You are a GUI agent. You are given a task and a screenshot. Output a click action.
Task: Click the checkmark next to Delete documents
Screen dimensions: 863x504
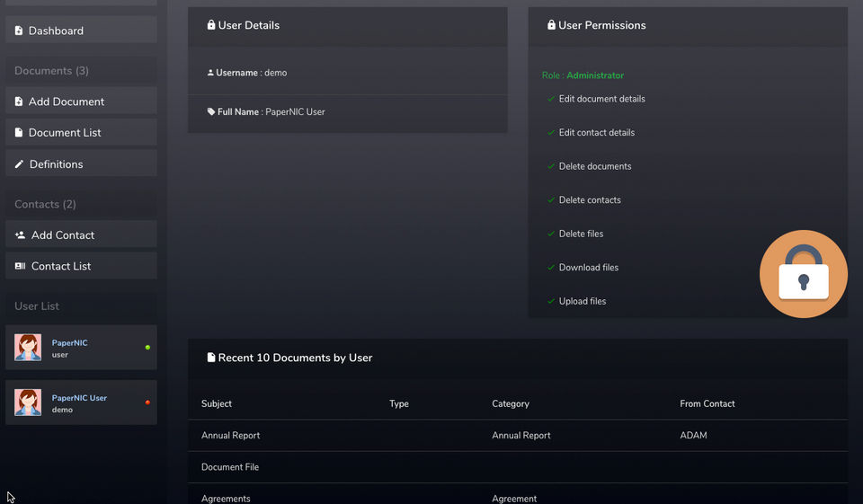click(551, 166)
